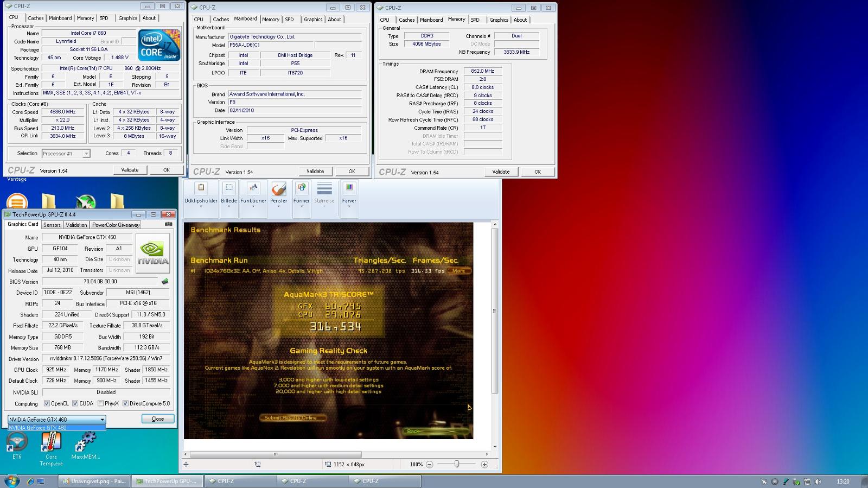Switch to Unavngivet.png Paint taskbar button
The height and width of the screenshot is (488, 868).
click(x=94, y=481)
